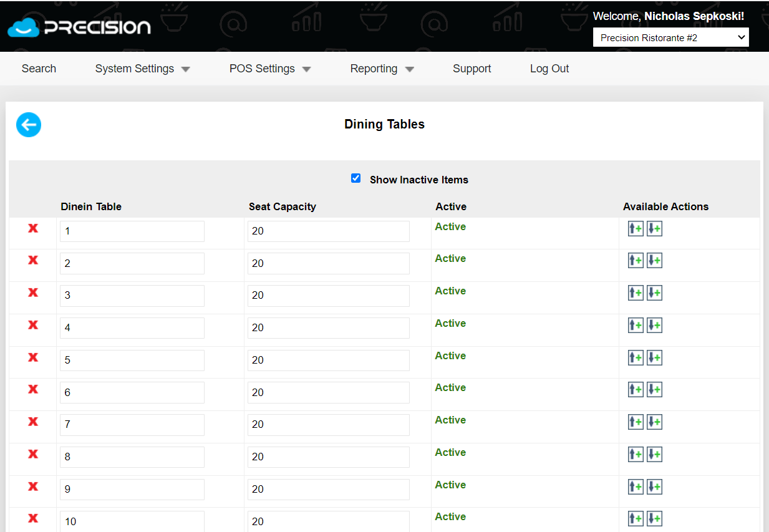Insert a row above table 3
The height and width of the screenshot is (532, 769).
pos(636,293)
